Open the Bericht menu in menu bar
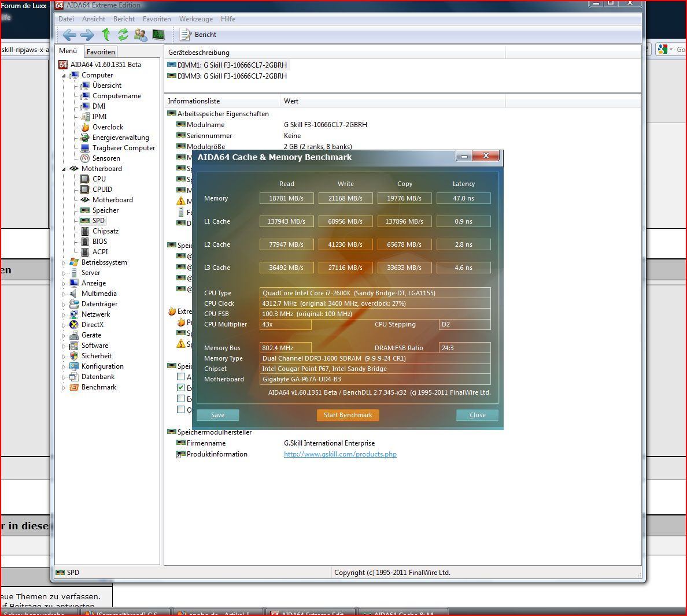 tap(124, 19)
